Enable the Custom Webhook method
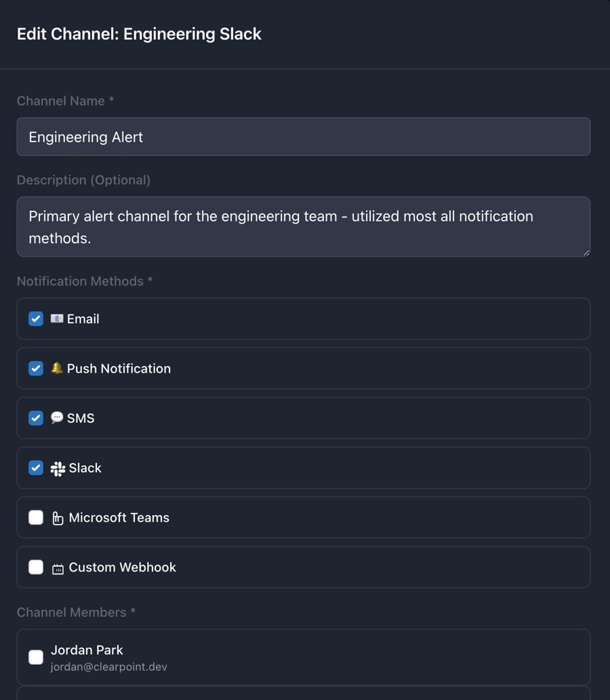The height and width of the screenshot is (700, 610). coord(35,567)
